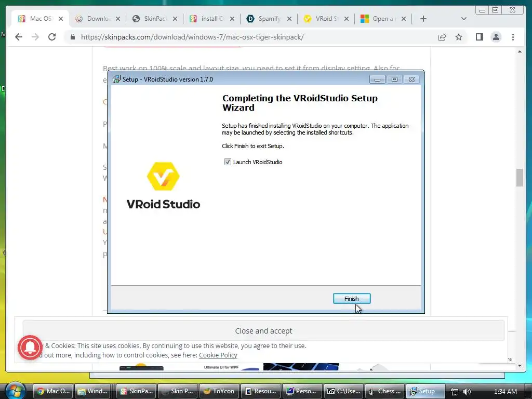Reload the page with the refresh icon
Viewport: 532px width, 399px height.
[x=52, y=37]
